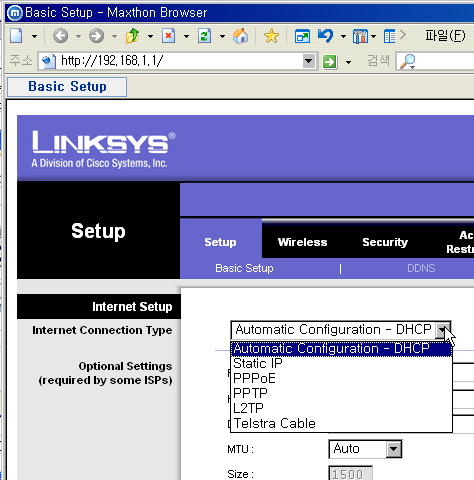
Task: Open dropdown next to Stop icon
Action: tap(186, 36)
